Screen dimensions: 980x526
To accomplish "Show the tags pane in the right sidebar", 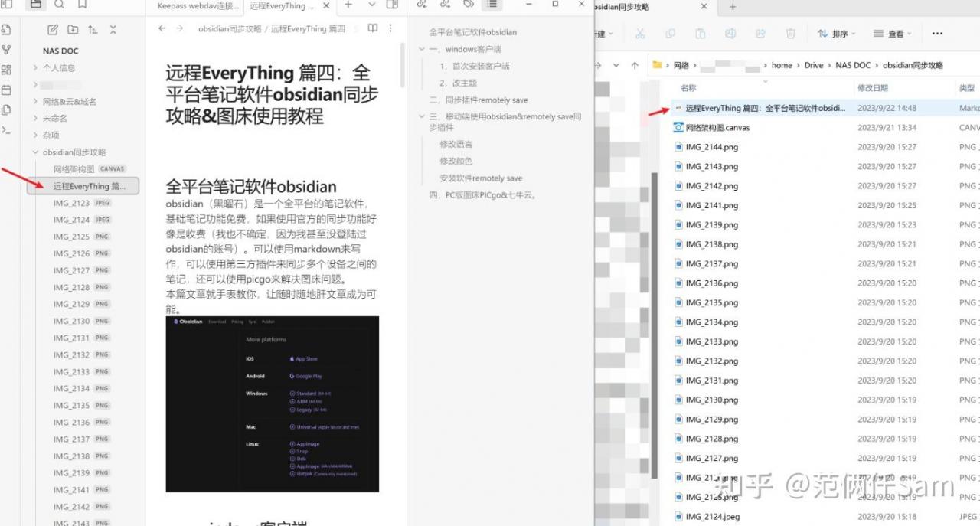I will pyautogui.click(x=469, y=5).
